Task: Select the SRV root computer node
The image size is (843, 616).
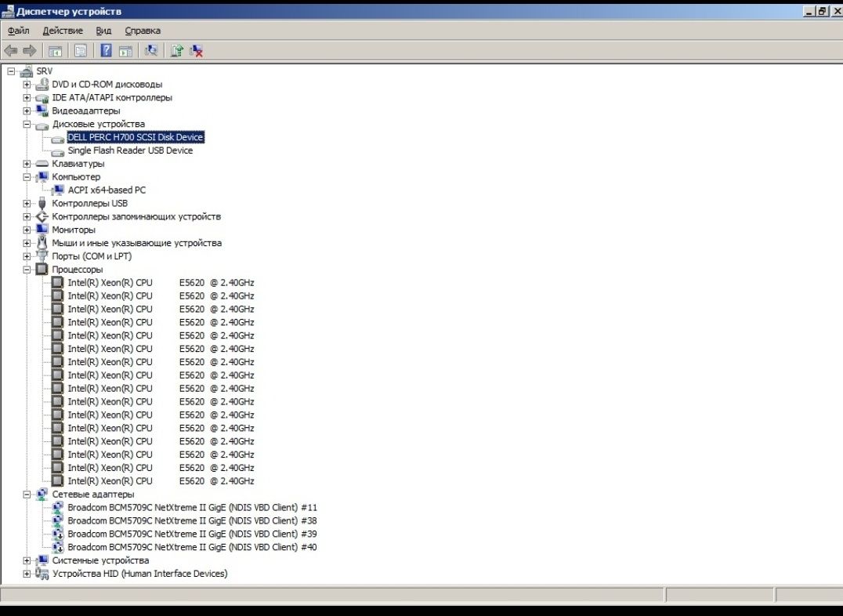Action: coord(44,71)
